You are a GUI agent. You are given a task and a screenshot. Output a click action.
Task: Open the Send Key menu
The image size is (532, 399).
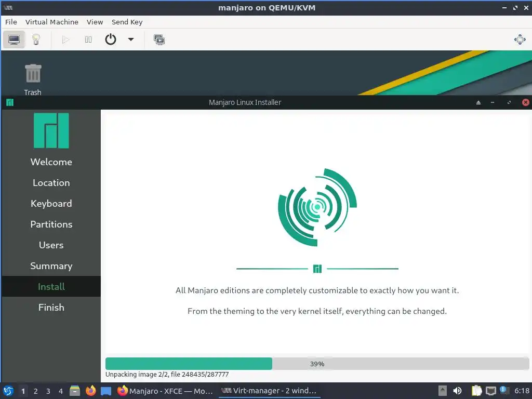[127, 22]
